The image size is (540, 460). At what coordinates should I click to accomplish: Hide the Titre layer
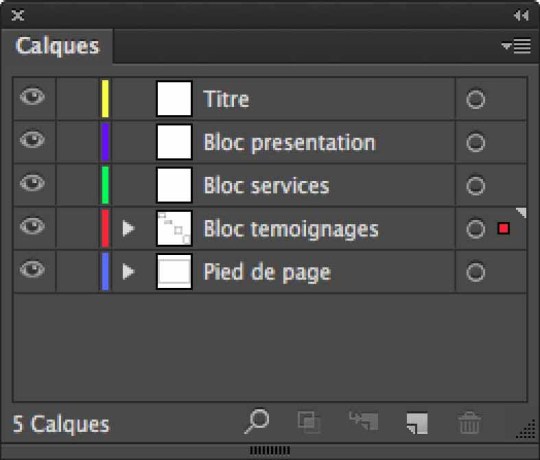pyautogui.click(x=32, y=97)
